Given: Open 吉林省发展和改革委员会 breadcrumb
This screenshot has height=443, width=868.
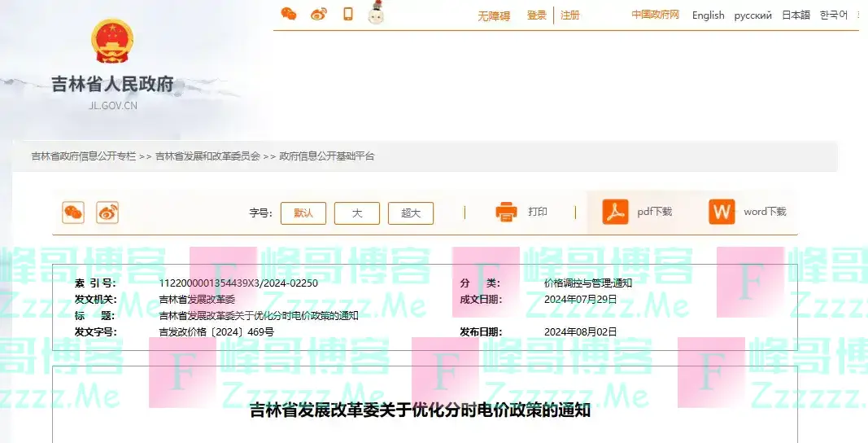Looking at the screenshot, I should coord(207,156).
